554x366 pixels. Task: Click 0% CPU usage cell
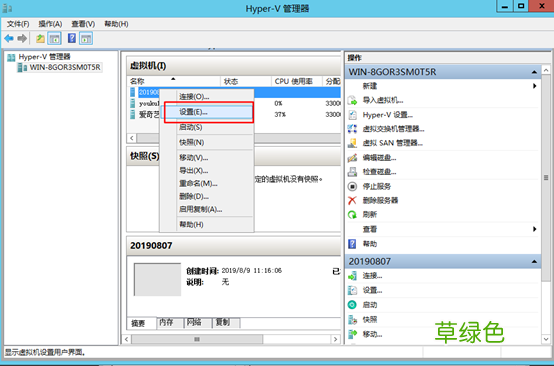pyautogui.click(x=278, y=104)
